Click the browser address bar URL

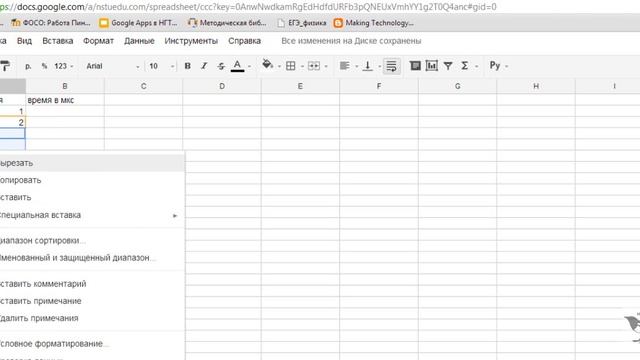[248, 7]
